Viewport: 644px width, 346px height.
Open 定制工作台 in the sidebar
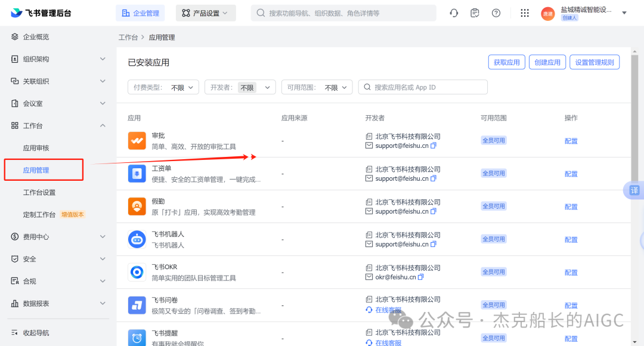[x=39, y=215]
